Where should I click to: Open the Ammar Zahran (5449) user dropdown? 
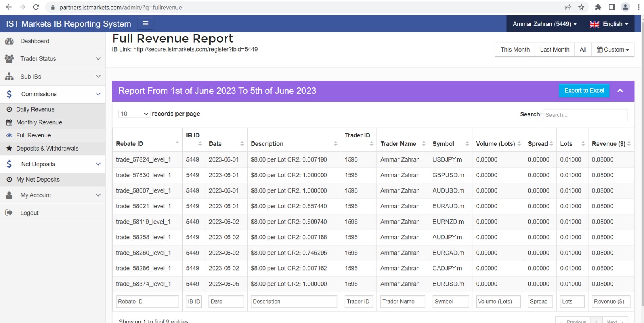[x=544, y=24]
